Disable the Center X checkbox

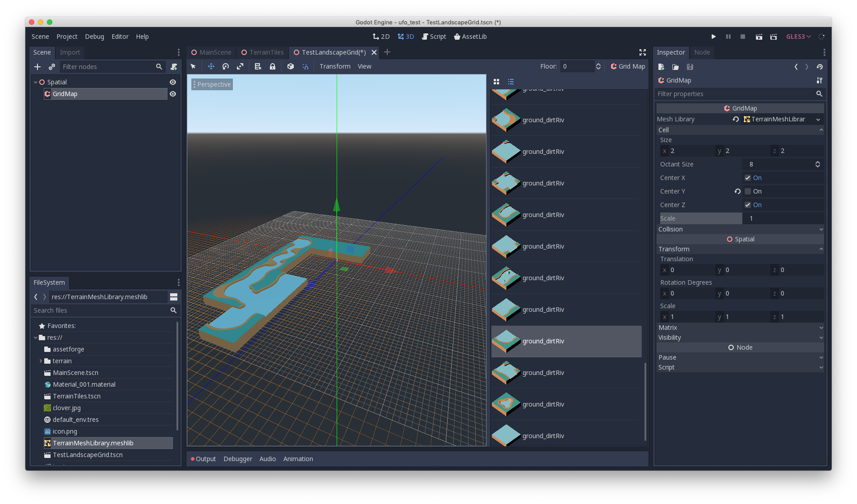point(748,178)
